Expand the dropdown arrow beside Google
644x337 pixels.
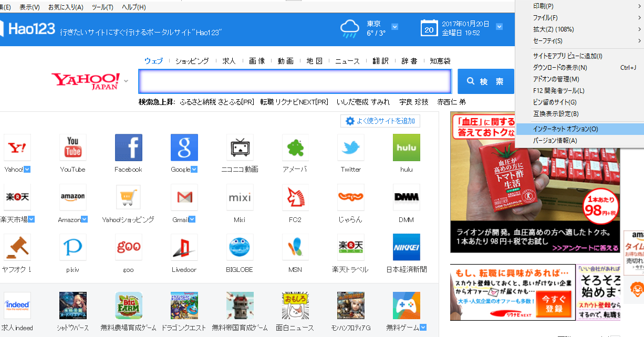point(194,169)
